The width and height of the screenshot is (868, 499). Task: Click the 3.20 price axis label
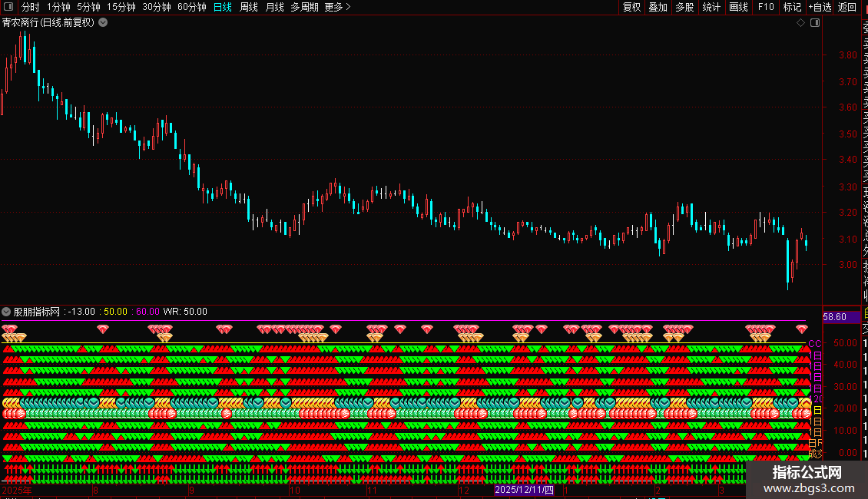(847, 213)
